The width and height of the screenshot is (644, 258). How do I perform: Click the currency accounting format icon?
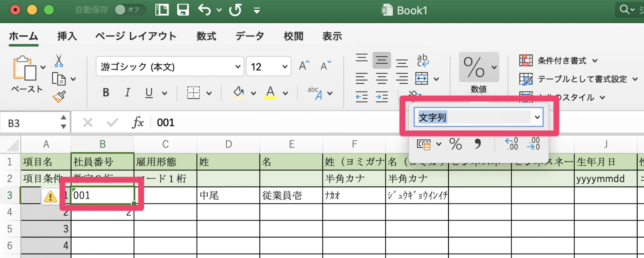tap(424, 145)
